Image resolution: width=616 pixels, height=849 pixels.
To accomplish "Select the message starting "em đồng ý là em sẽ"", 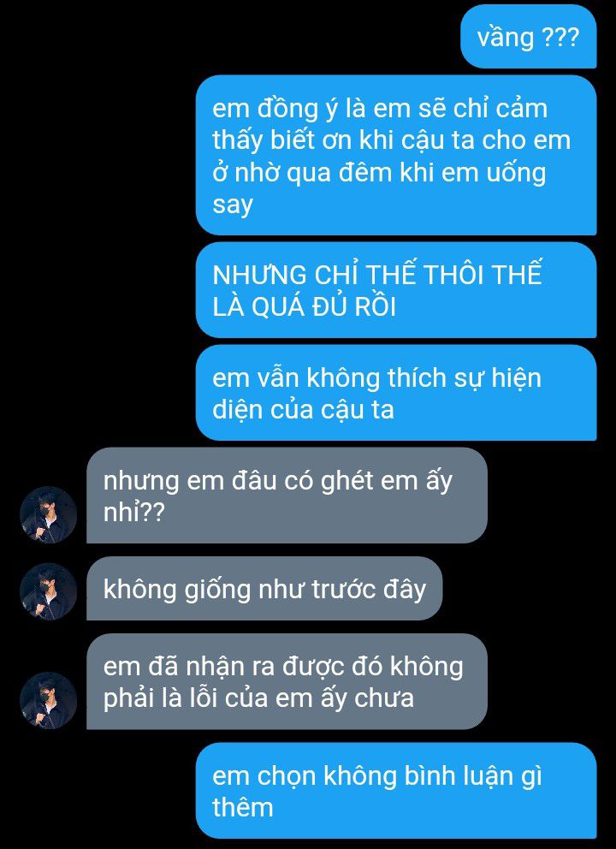I will [x=395, y=156].
